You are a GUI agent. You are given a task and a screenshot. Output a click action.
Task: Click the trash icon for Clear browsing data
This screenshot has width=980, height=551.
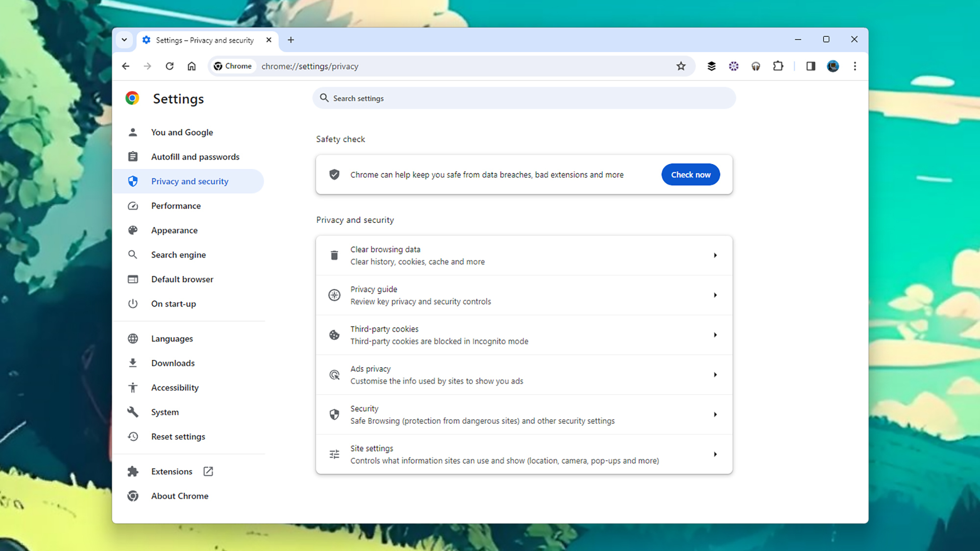click(334, 256)
